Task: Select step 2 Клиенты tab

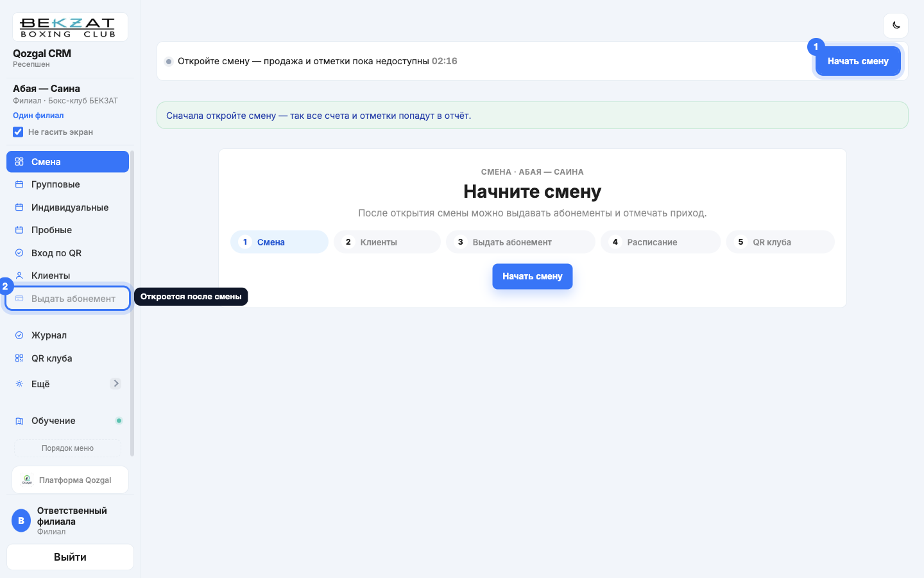Action: 387,242
